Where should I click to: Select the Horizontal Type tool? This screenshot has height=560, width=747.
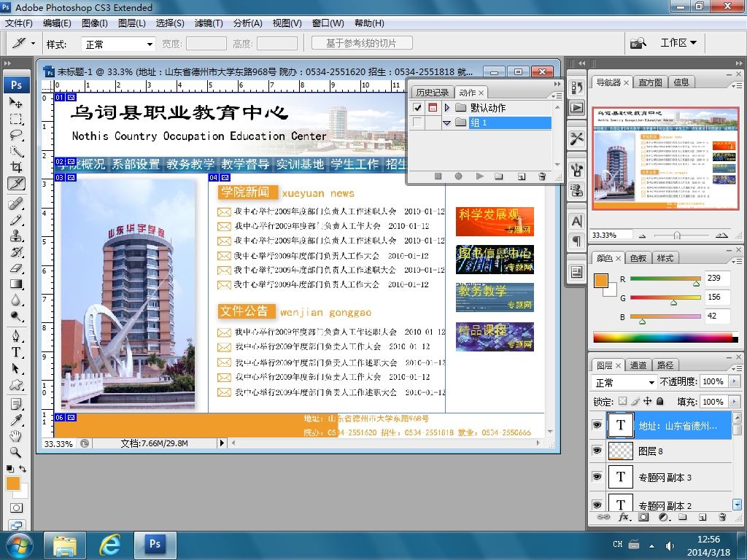[16, 352]
